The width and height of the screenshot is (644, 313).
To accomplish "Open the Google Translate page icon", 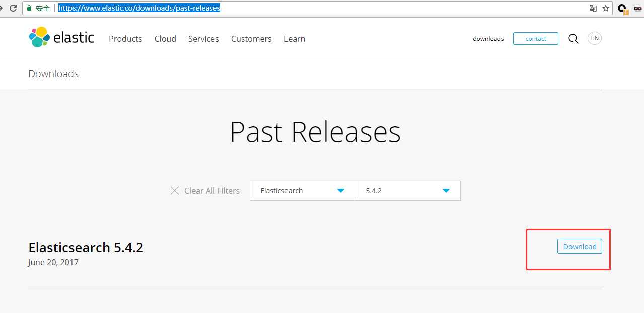I will pyautogui.click(x=593, y=8).
